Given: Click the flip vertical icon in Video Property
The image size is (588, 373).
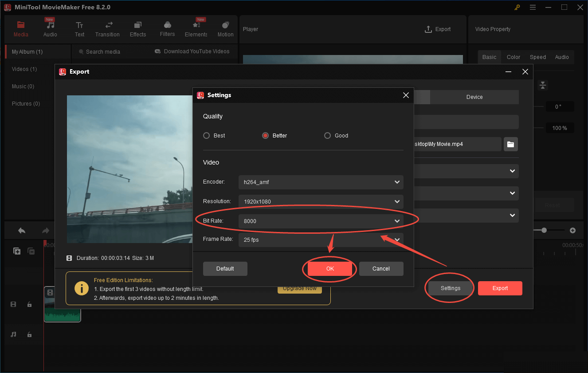Looking at the screenshot, I should coord(543,86).
